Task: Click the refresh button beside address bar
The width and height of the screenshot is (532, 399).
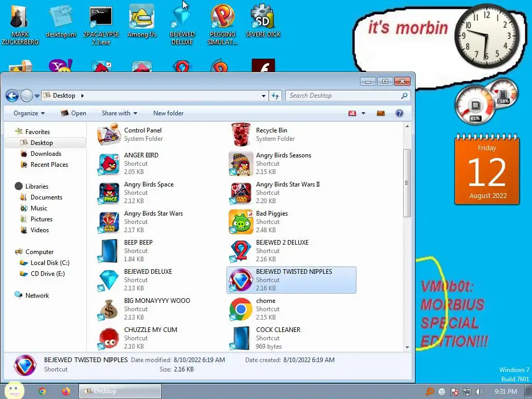Action: click(275, 96)
